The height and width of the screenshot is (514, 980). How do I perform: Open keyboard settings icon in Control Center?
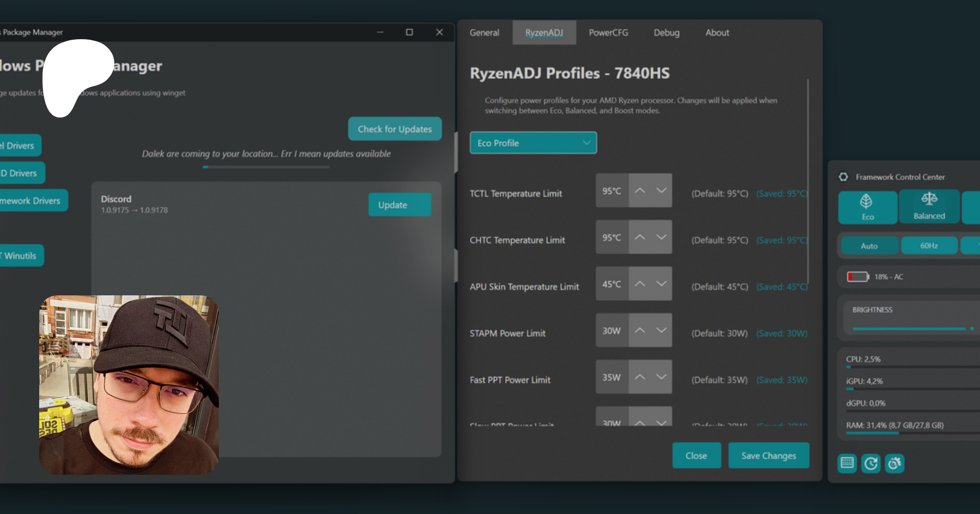[847, 463]
